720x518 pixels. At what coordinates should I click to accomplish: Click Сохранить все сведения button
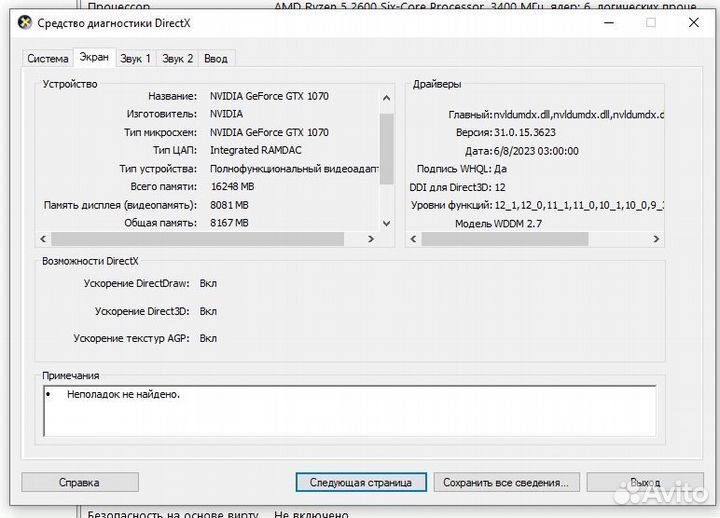506,482
